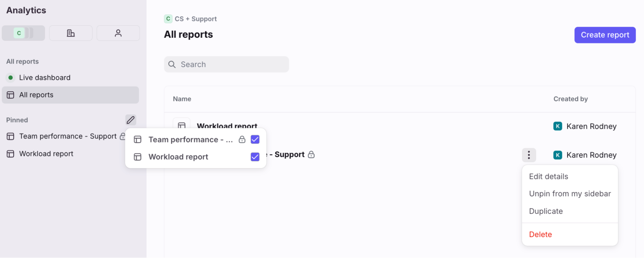
Task: Click the Search reports input field
Action: 226,64
